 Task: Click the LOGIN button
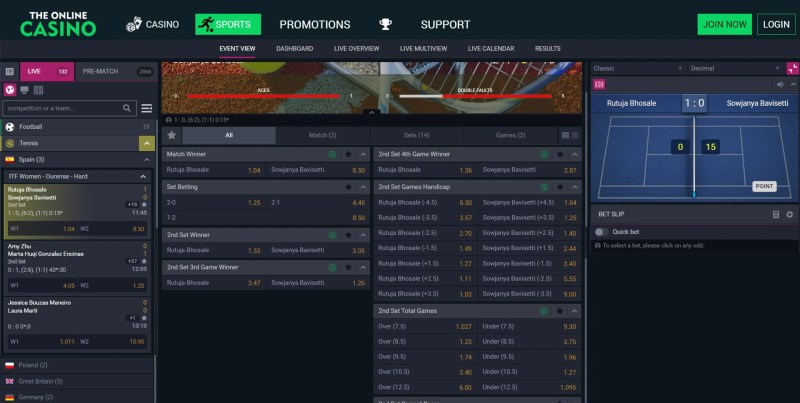pyautogui.click(x=777, y=24)
